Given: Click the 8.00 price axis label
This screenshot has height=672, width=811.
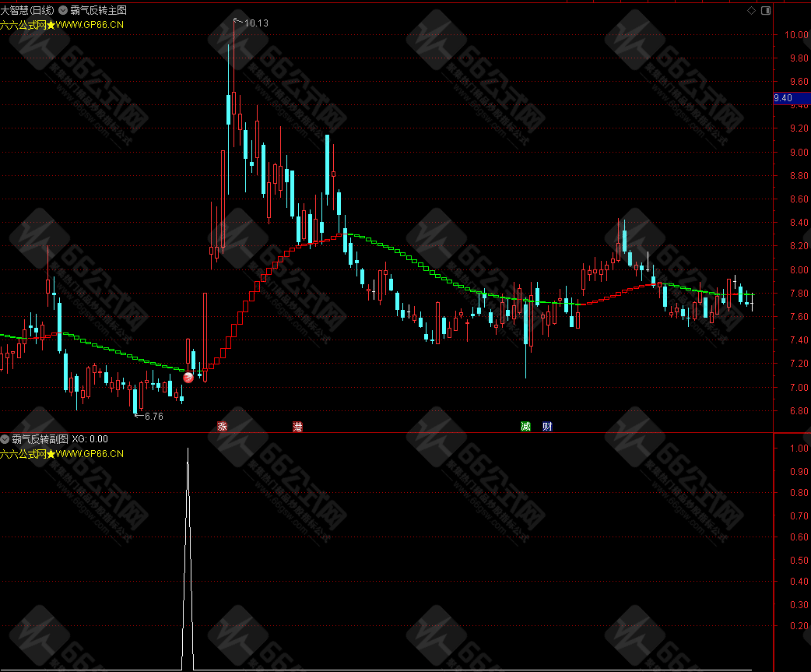Looking at the screenshot, I should pos(799,269).
